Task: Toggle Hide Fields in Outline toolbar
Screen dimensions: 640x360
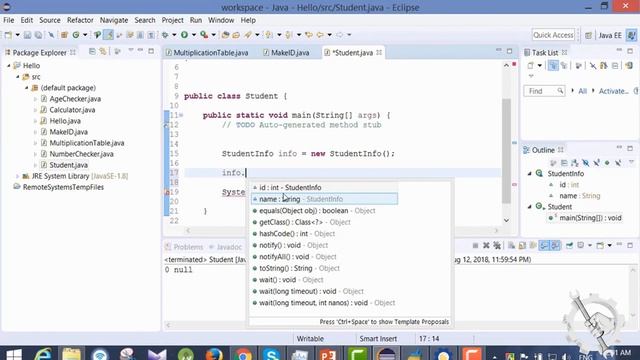Action: (585, 163)
